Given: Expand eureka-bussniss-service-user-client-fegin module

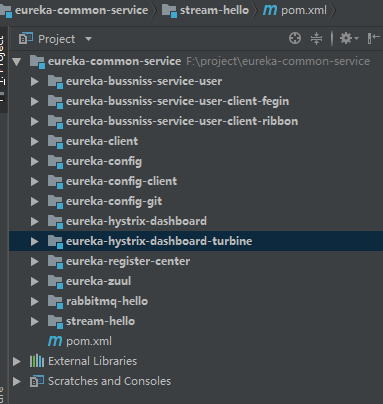Looking at the screenshot, I should coord(35,101).
